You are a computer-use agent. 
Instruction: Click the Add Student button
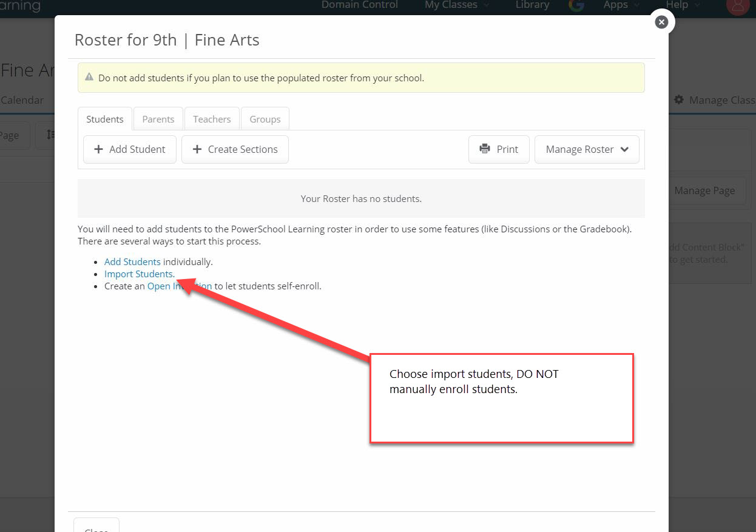tap(130, 149)
